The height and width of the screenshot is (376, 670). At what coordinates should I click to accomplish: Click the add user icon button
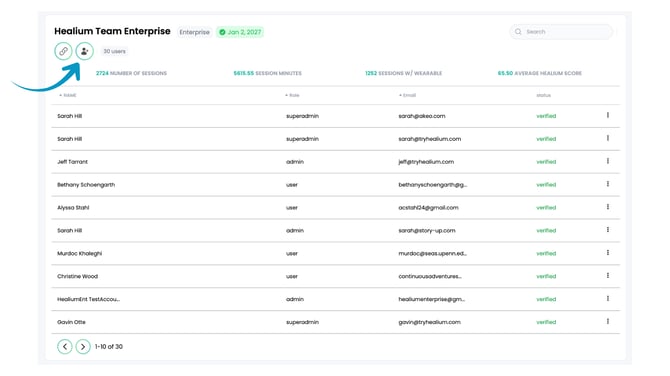click(x=85, y=51)
